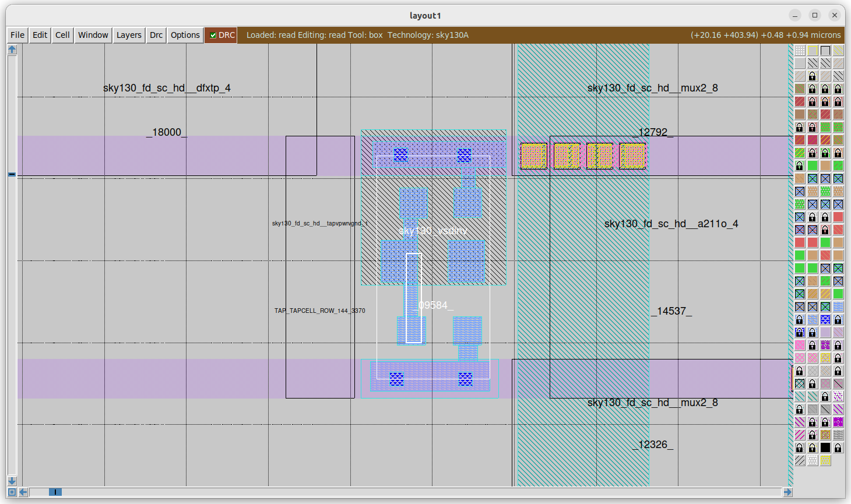This screenshot has width=851, height=504.
Task: Open the Cell dropdown menu
Action: click(62, 35)
